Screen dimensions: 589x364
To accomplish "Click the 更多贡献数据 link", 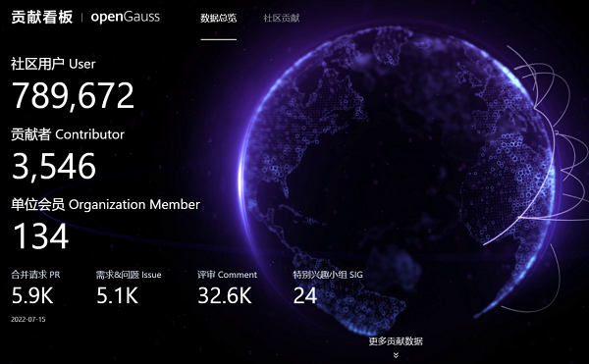I will pos(396,341).
